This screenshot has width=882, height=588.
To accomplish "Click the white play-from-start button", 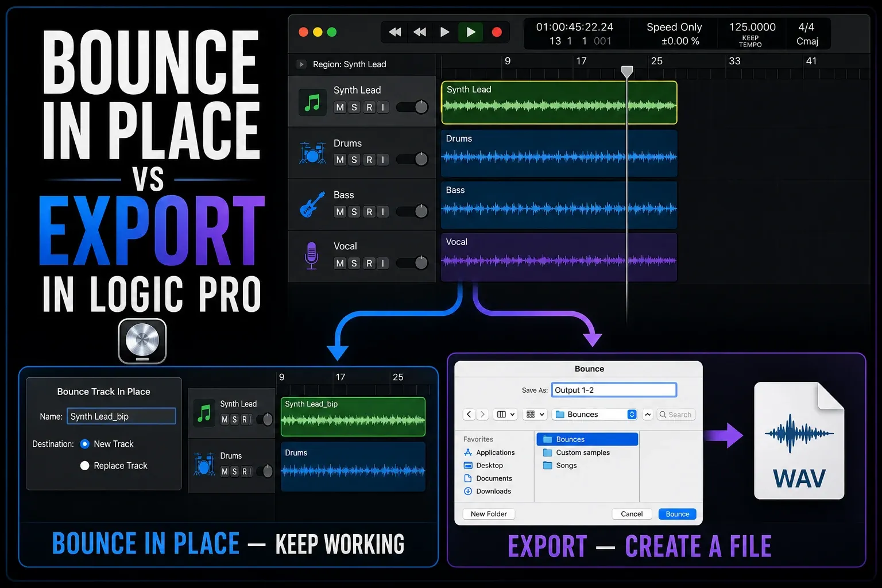I will point(444,32).
